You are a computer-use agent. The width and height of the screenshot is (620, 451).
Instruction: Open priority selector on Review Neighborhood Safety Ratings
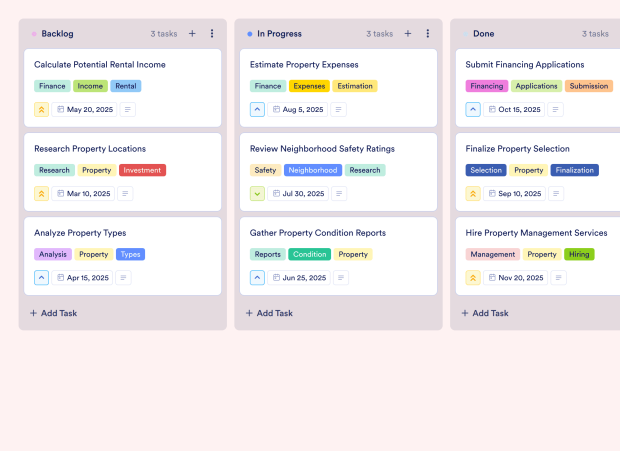[x=258, y=194]
